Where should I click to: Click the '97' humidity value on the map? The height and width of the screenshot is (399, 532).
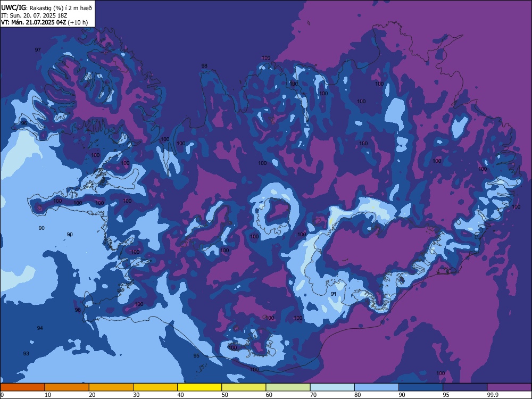point(38,50)
